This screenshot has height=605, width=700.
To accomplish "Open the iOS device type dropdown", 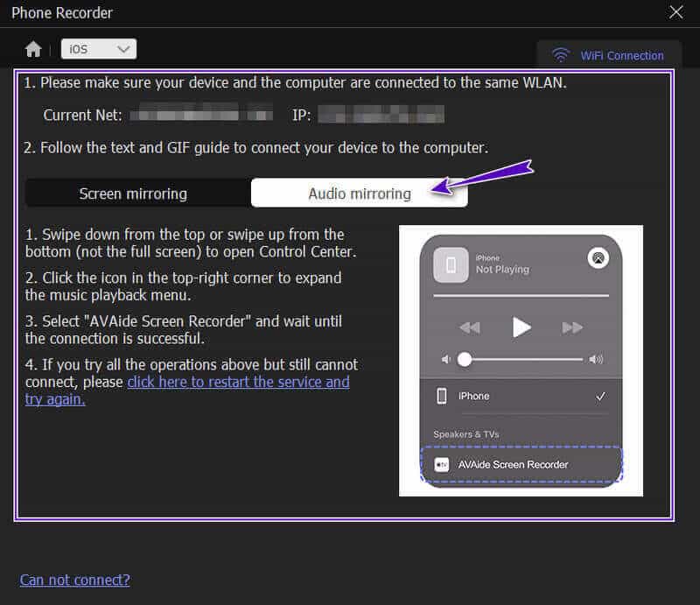I will click(x=99, y=49).
